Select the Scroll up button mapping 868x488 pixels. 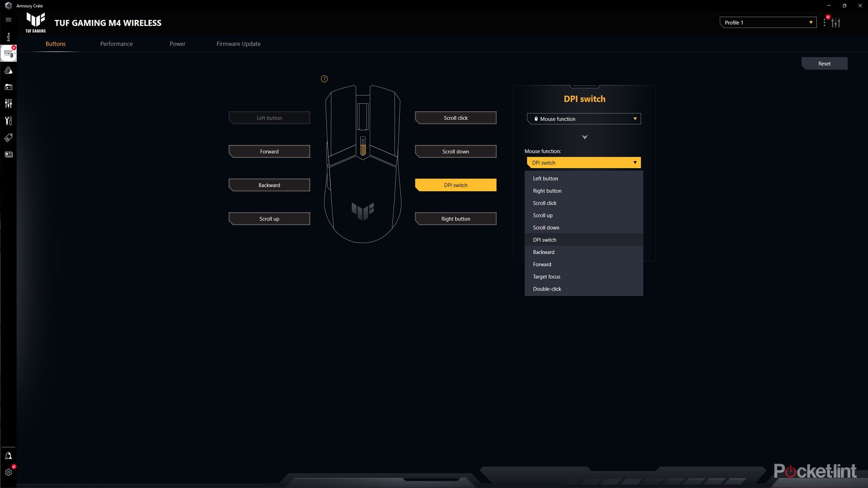point(269,219)
